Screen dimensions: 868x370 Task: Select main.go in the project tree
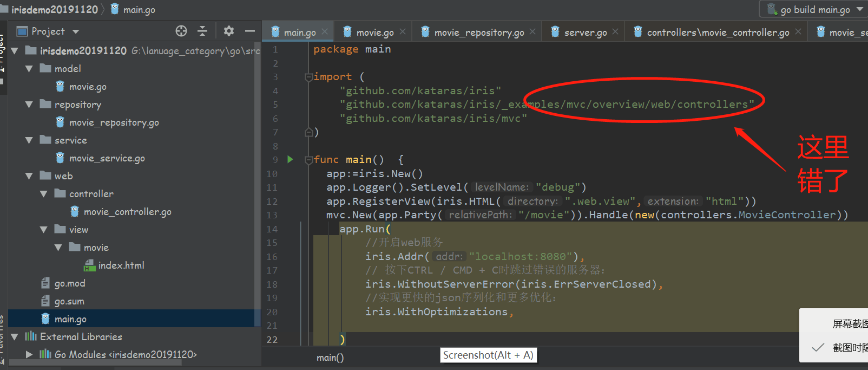click(x=134, y=319)
